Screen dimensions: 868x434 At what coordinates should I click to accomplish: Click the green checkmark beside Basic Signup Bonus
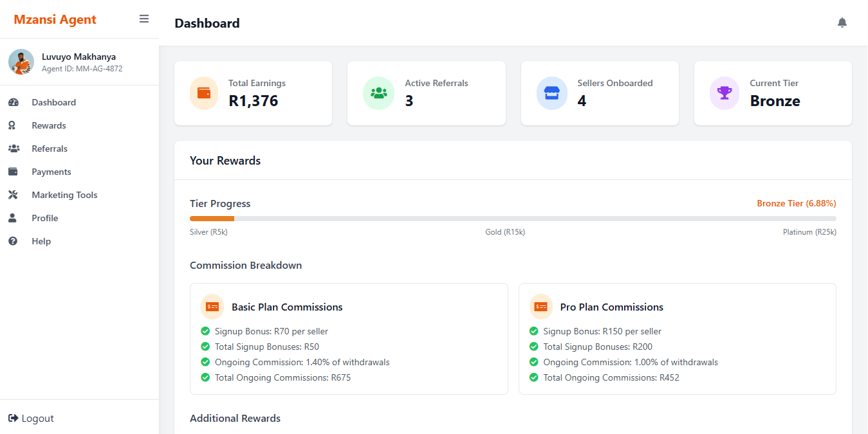point(205,331)
